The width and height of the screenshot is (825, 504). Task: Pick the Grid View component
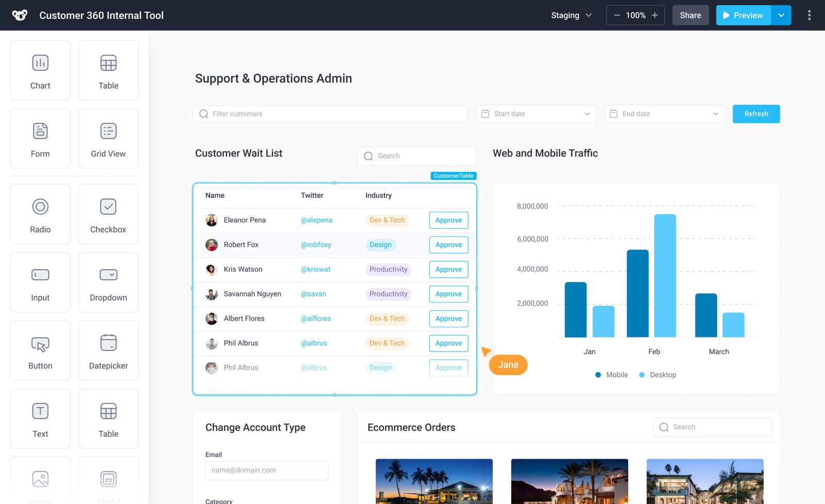[108, 138]
